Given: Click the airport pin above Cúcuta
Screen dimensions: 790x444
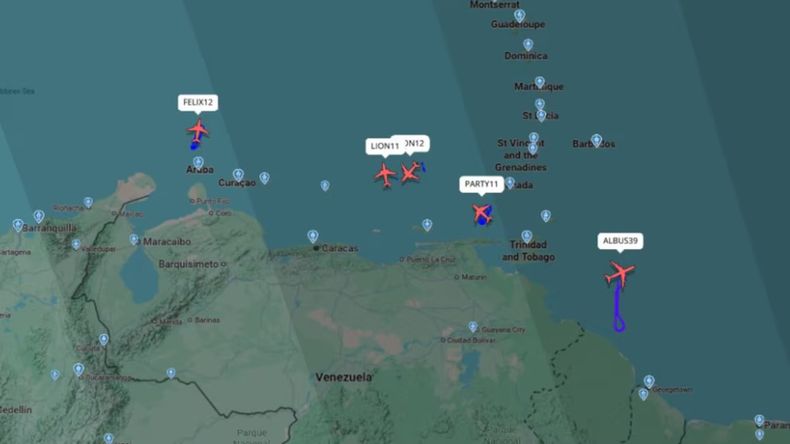Looking at the screenshot, I should coord(104,339).
